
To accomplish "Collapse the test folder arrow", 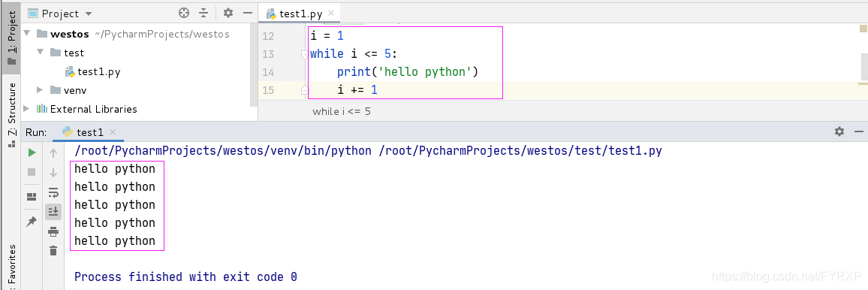I will 40,53.
